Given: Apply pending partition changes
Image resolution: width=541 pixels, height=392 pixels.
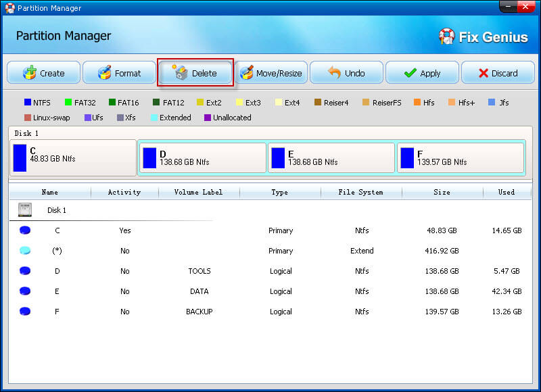Looking at the screenshot, I should click(422, 73).
